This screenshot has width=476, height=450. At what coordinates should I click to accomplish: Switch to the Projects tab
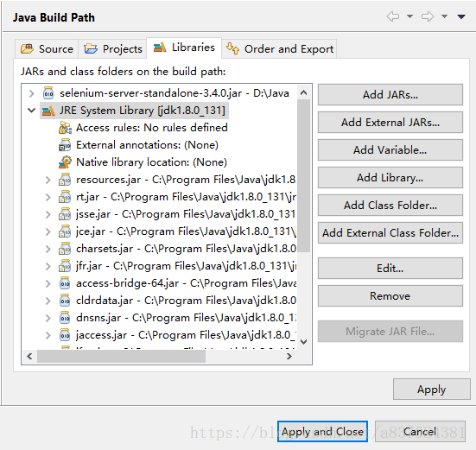[113, 49]
